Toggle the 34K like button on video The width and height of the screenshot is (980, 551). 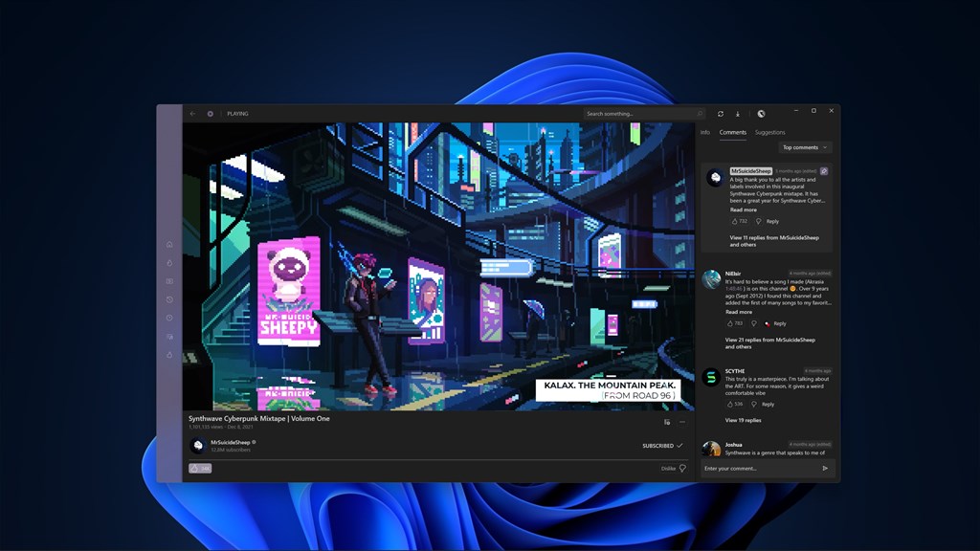pyautogui.click(x=200, y=468)
